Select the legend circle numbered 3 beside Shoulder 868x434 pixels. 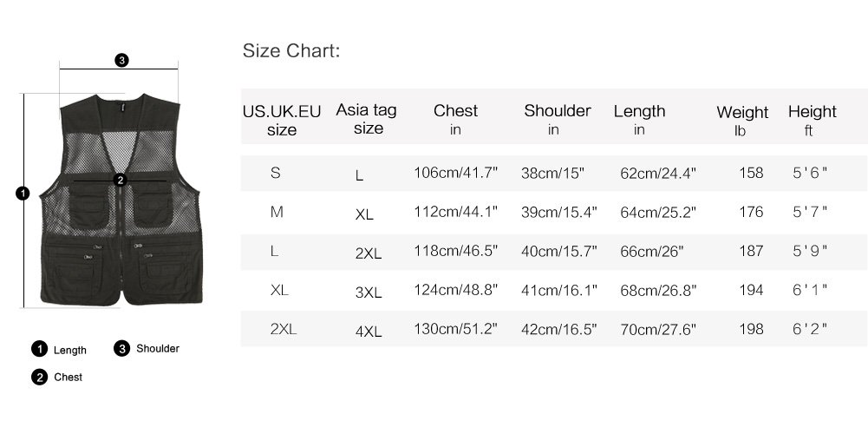(121, 349)
